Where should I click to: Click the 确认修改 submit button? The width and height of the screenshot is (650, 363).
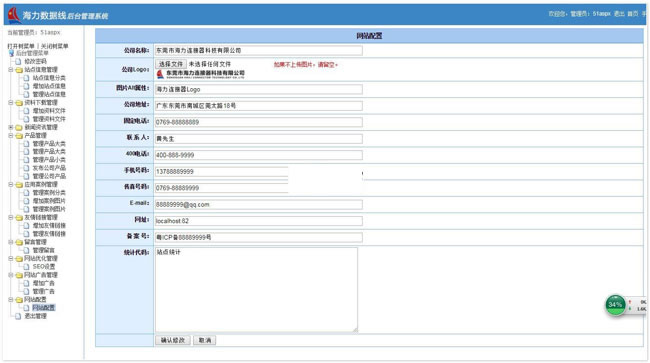click(x=173, y=340)
